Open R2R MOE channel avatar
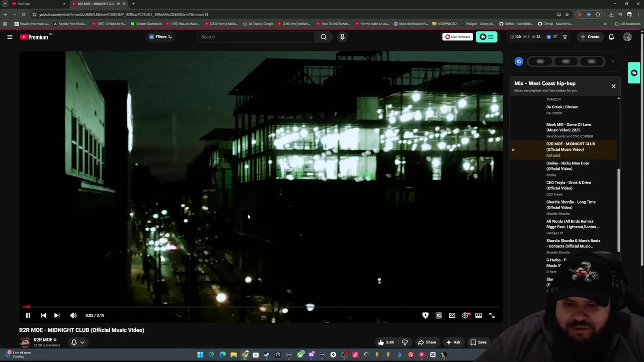The image size is (644, 362). click(x=25, y=342)
